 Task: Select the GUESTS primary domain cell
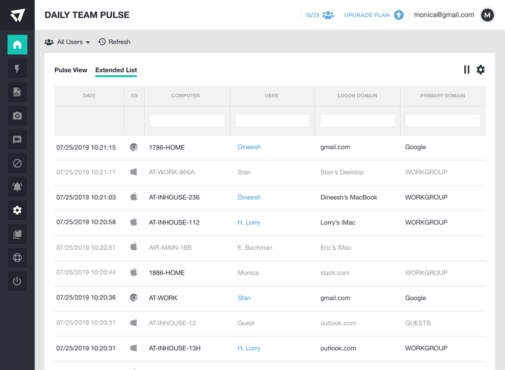(418, 323)
